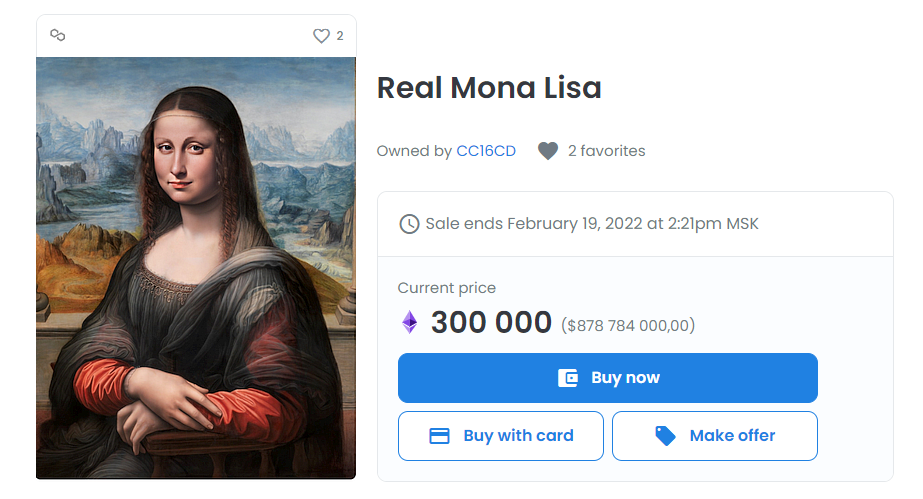
Task: Click the wallet icon in Buy now
Action: (568, 378)
